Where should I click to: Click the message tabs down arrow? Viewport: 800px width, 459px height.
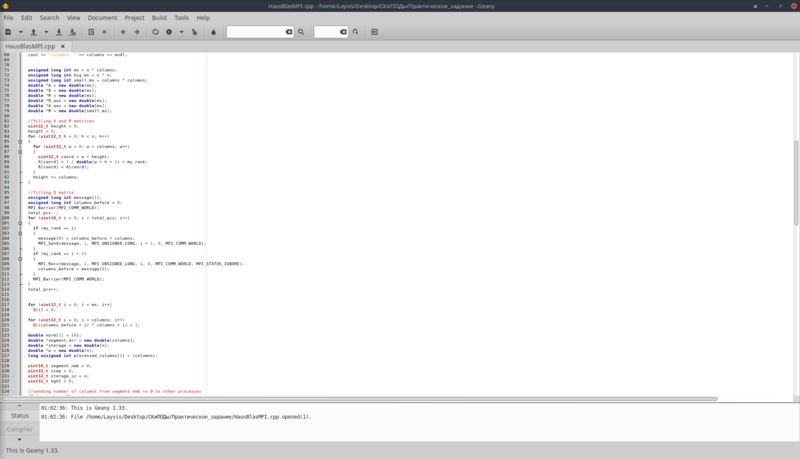click(x=19, y=439)
